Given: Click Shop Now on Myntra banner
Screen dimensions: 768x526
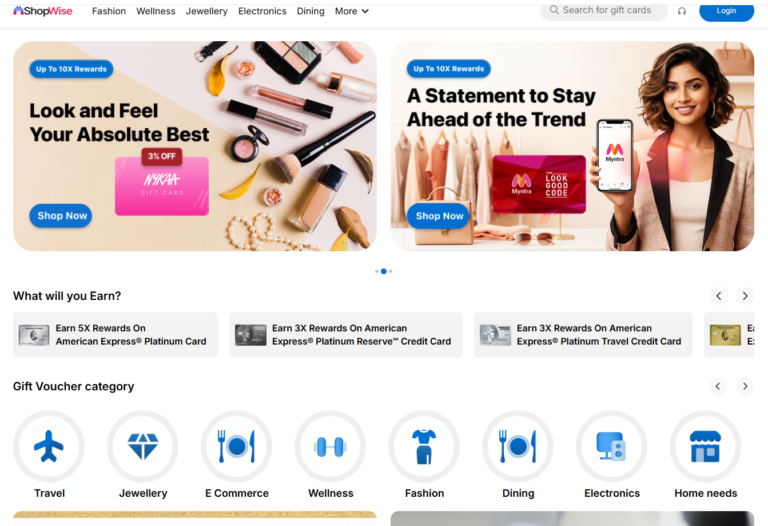Looking at the screenshot, I should coord(438,215).
